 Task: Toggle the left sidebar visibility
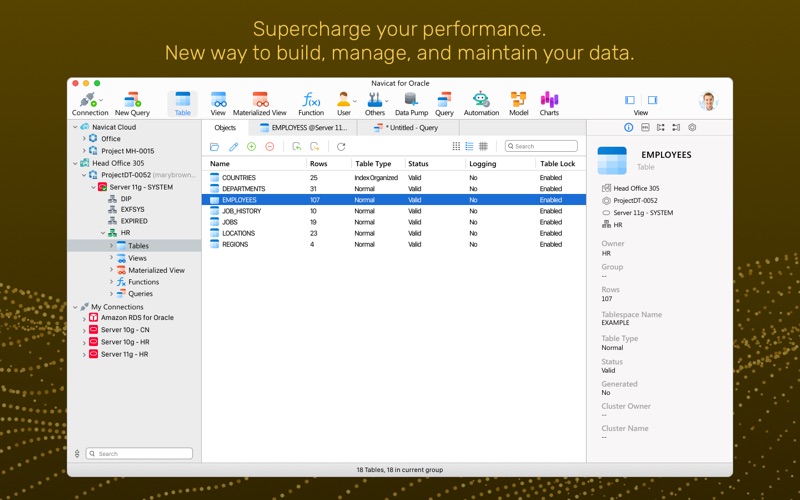630,100
